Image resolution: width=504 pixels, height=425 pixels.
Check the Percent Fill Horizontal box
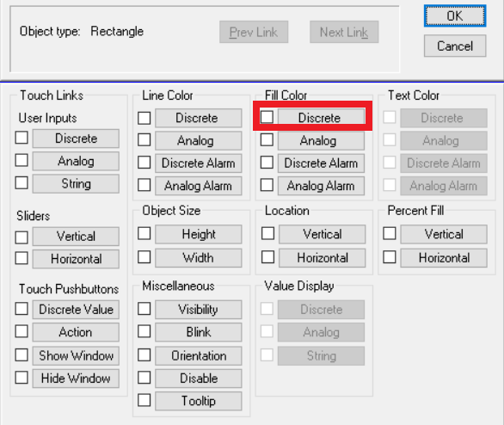tap(390, 257)
